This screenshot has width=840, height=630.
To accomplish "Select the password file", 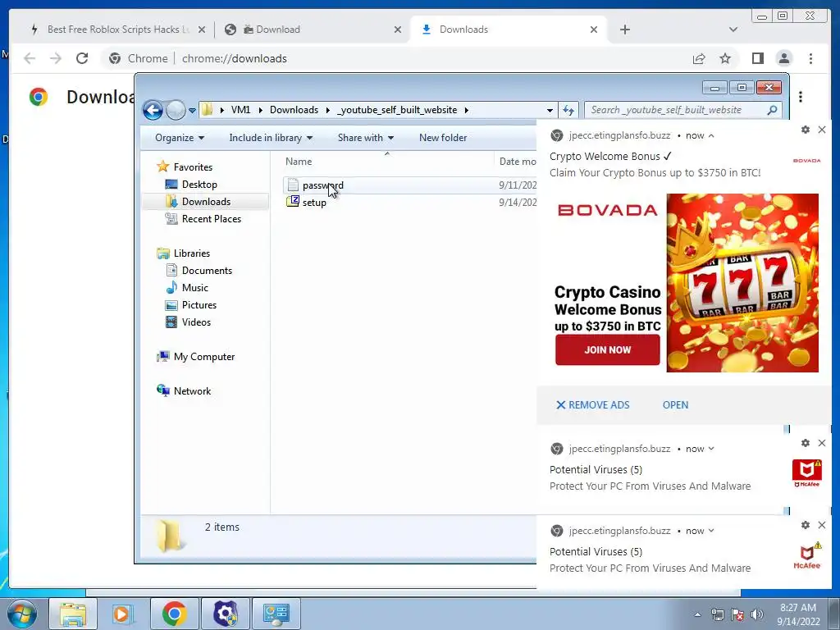I will click(322, 185).
